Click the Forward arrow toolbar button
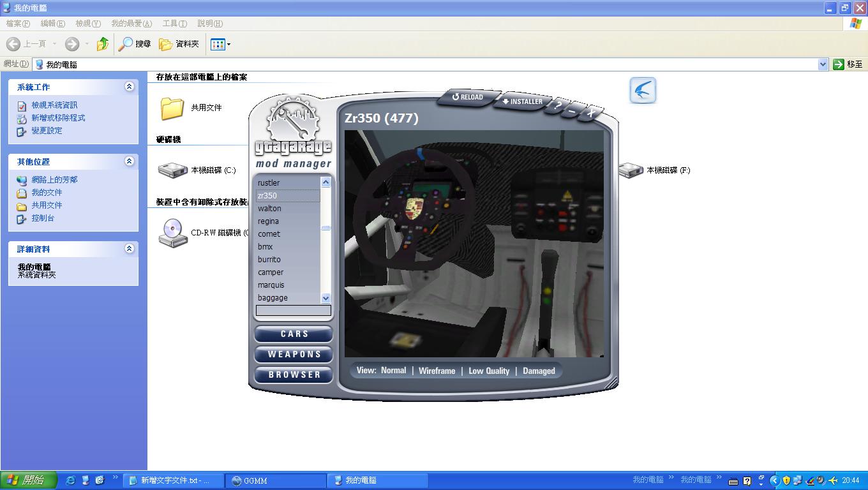The width and height of the screenshot is (868, 490). pos(72,44)
